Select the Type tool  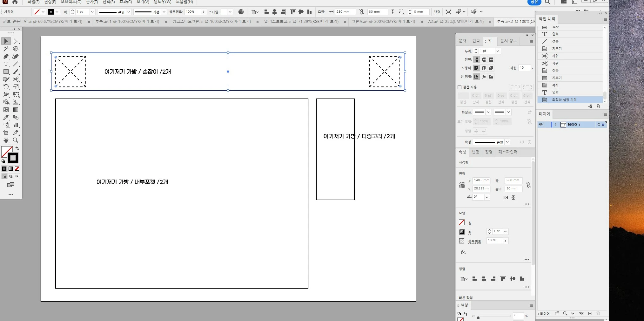point(6,64)
